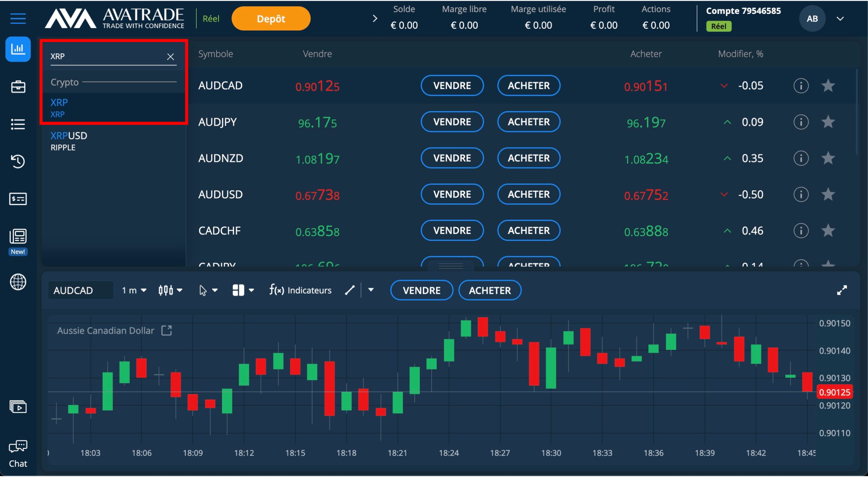868x477 pixels.
Task: Click the green Réel account badge
Action: tap(718, 26)
